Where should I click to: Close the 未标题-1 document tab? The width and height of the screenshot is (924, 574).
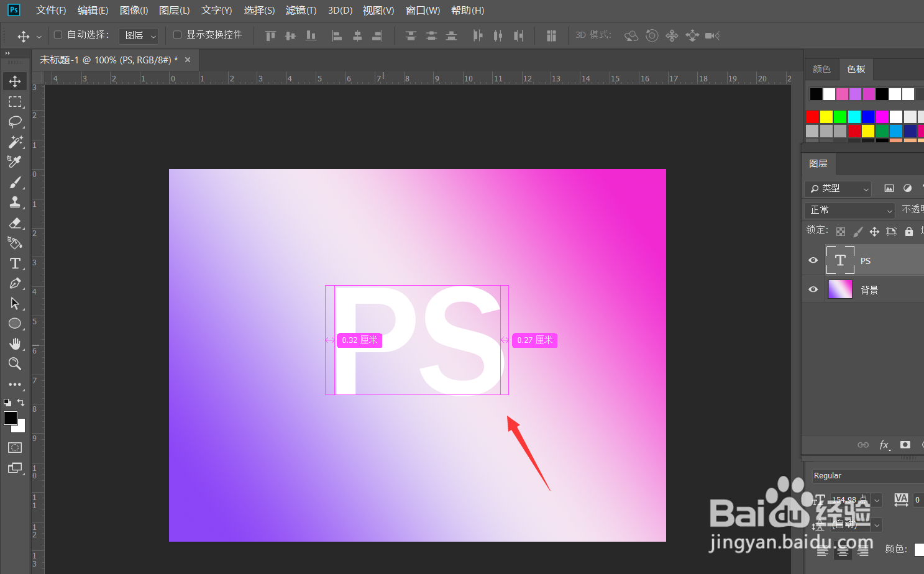(x=188, y=60)
